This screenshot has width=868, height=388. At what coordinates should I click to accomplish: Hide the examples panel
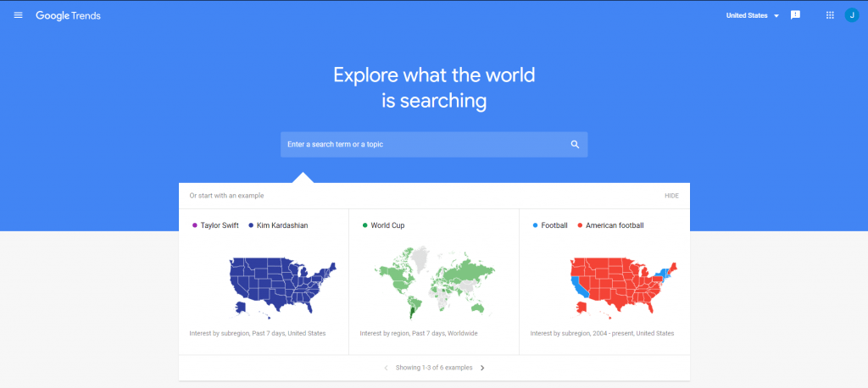(671, 196)
